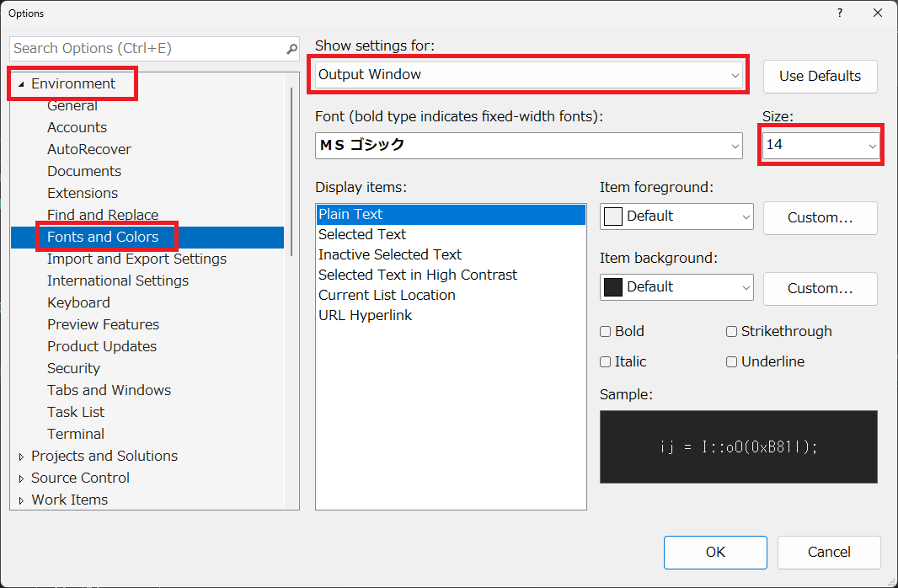Image resolution: width=898 pixels, height=588 pixels.
Task: Expand the Source Control node
Action: [x=21, y=478]
